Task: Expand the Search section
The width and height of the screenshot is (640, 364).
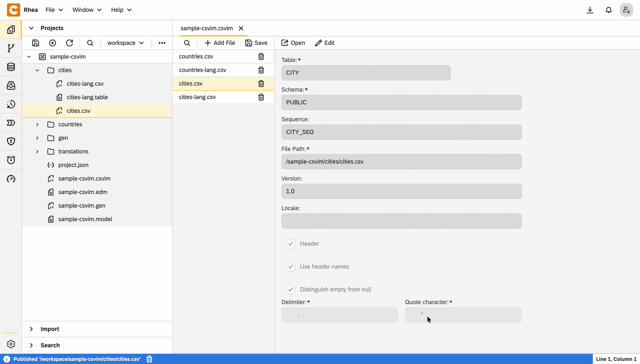Action: 31,345
